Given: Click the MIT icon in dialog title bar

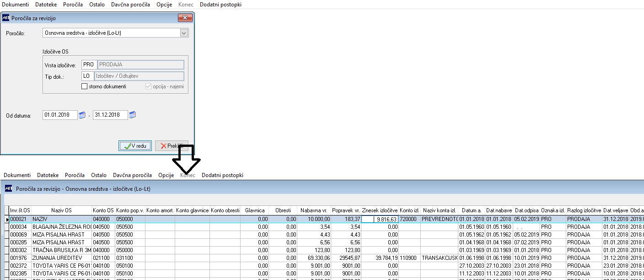Looking at the screenshot, I should 5,18.
